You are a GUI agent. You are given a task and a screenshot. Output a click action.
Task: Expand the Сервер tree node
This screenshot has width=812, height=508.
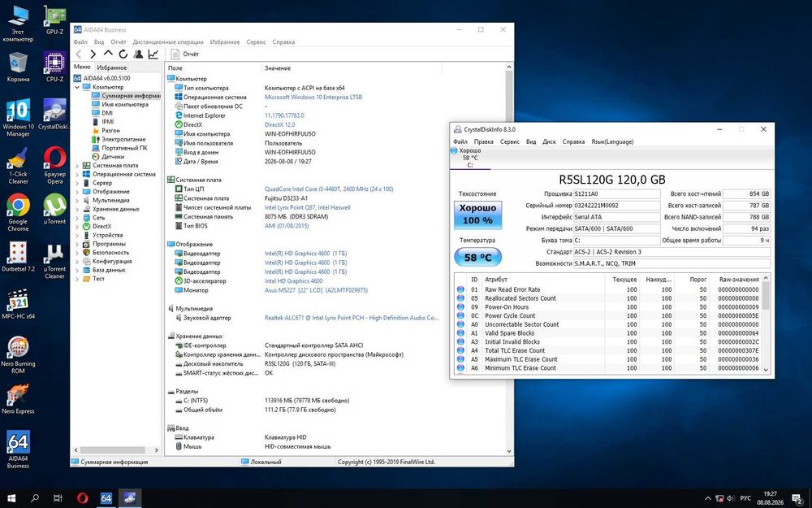pos(77,183)
